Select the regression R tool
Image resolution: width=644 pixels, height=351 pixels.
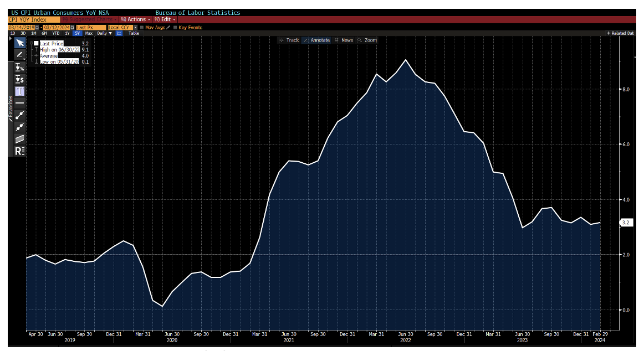click(x=19, y=151)
